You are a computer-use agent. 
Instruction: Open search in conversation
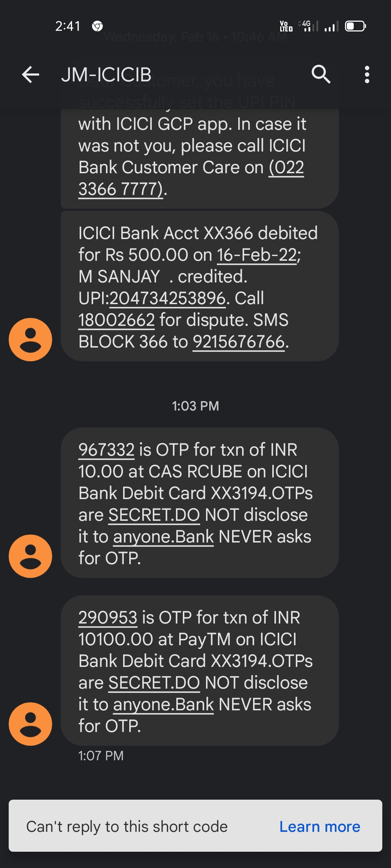coord(321,75)
